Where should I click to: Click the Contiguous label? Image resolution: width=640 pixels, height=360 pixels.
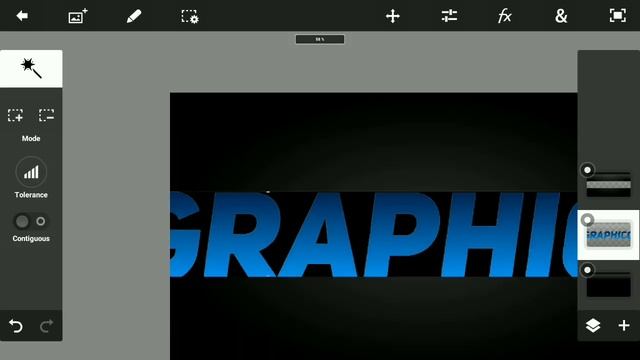coord(31,239)
